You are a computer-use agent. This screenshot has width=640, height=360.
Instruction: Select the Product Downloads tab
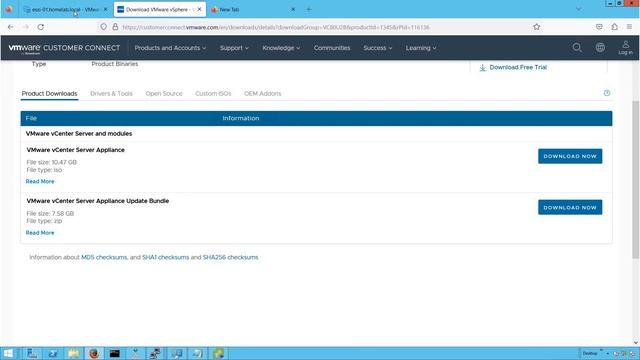[x=49, y=93]
